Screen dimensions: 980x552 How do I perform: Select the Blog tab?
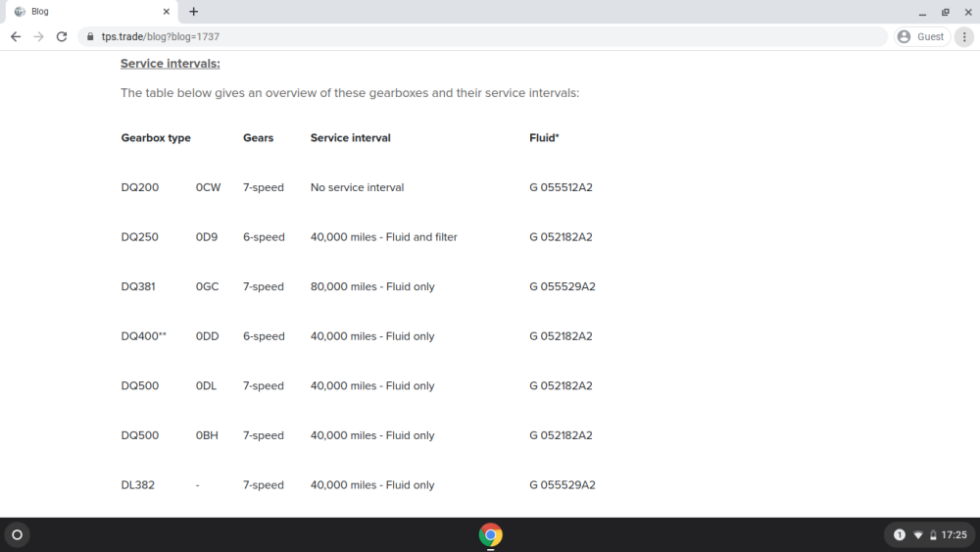(x=88, y=12)
